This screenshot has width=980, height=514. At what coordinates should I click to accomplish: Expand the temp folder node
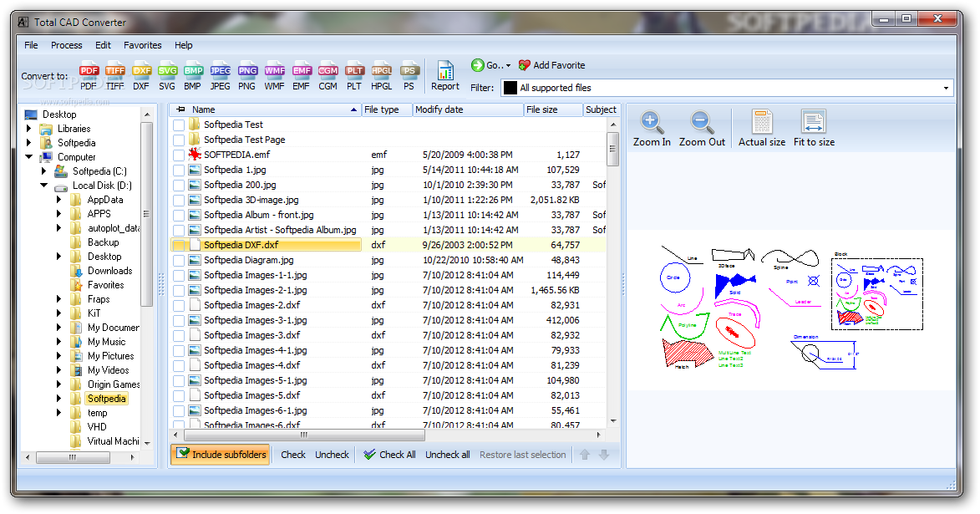tap(58, 413)
